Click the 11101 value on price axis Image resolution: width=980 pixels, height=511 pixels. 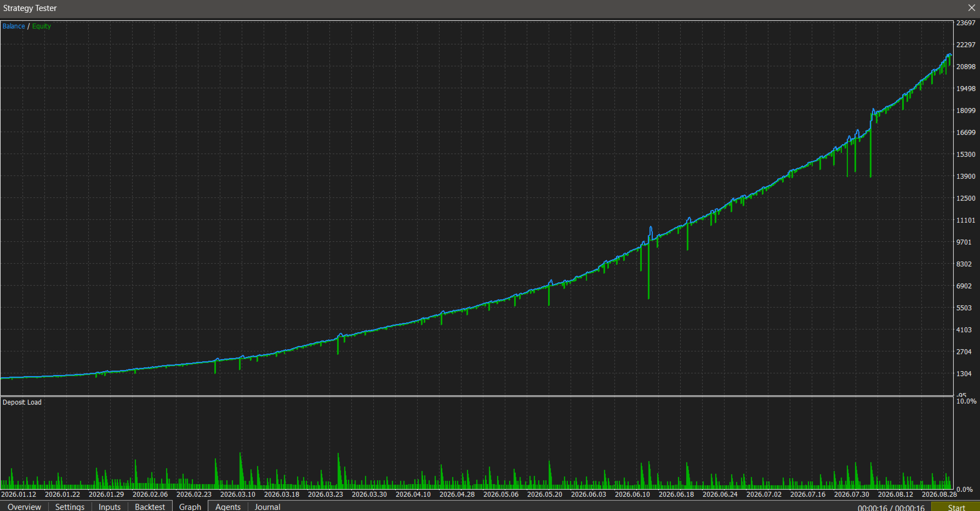point(966,220)
